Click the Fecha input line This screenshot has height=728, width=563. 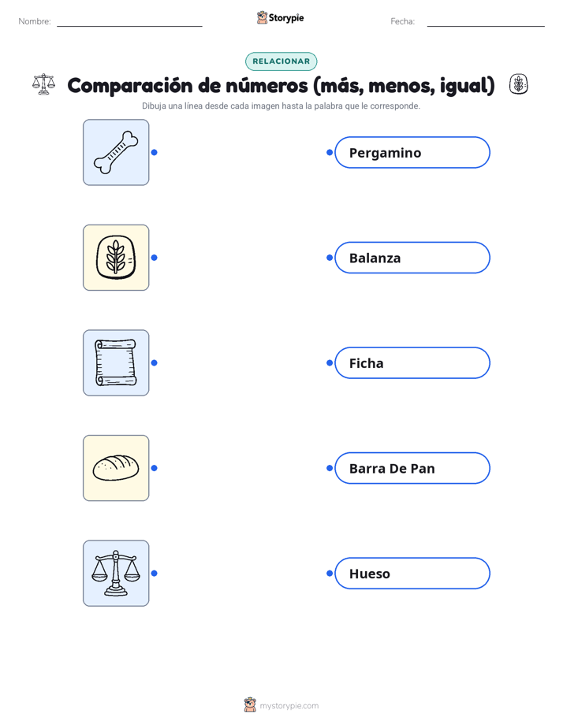point(486,22)
